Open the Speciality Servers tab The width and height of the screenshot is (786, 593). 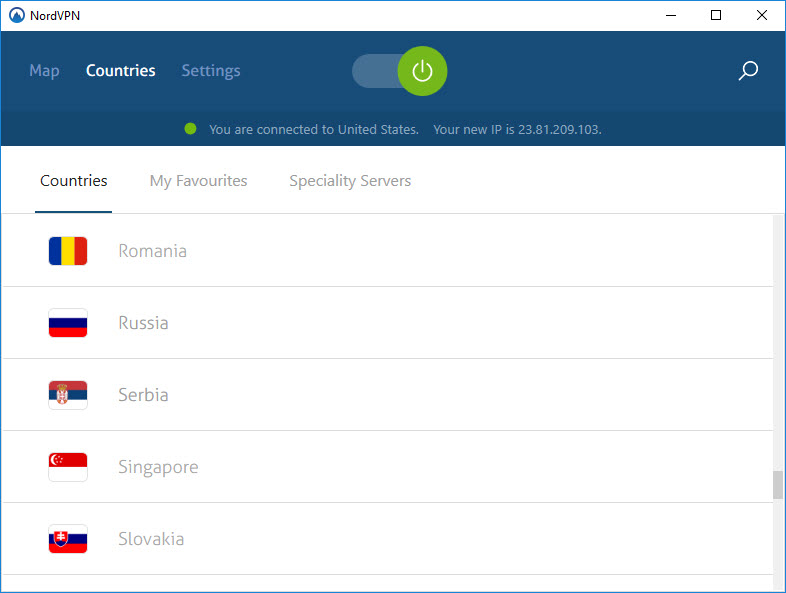(350, 180)
